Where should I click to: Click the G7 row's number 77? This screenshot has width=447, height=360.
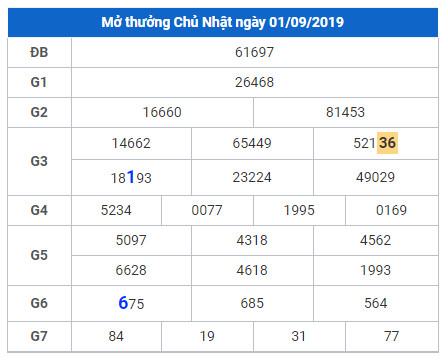click(x=391, y=336)
